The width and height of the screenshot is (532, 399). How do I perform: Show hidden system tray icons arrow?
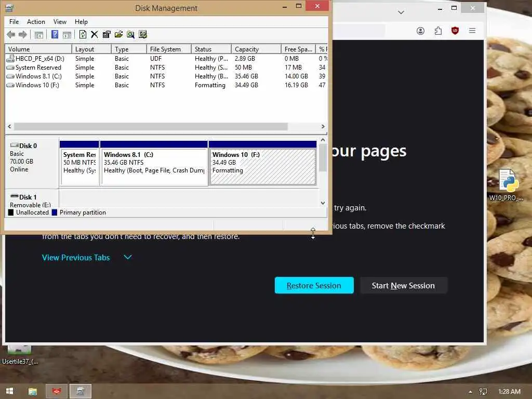(470, 392)
